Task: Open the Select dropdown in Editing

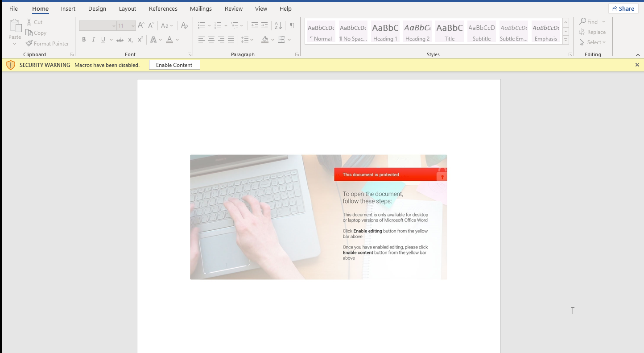Action: [x=593, y=42]
